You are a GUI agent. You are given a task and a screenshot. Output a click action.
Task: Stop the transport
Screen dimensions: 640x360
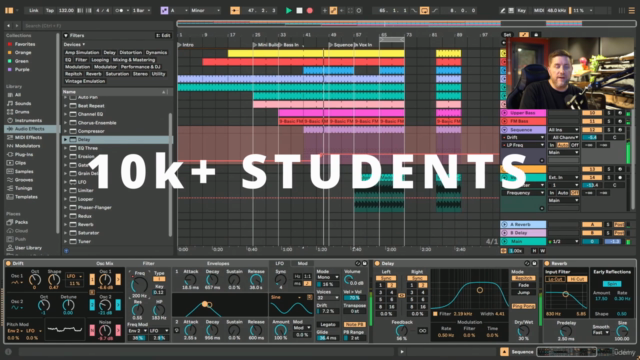pyautogui.click(x=299, y=10)
